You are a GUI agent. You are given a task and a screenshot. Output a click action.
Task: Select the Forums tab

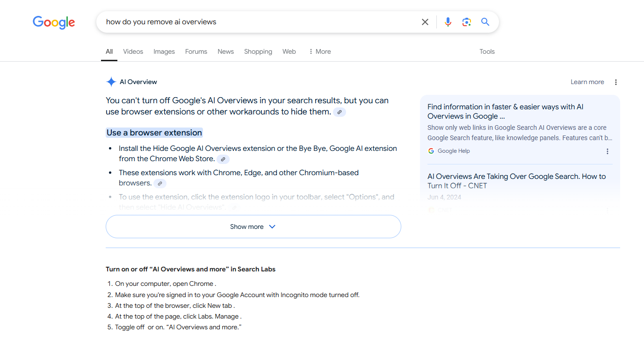click(x=196, y=52)
